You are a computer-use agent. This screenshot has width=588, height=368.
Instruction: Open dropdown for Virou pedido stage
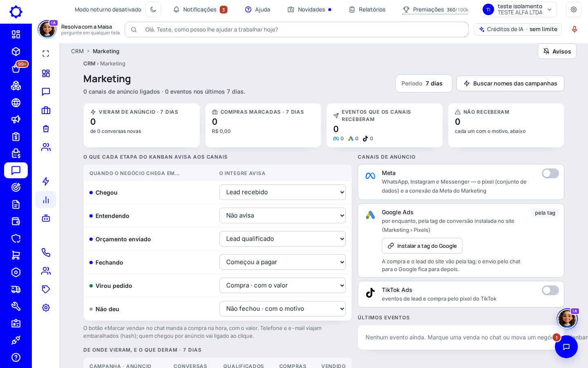[x=283, y=285]
